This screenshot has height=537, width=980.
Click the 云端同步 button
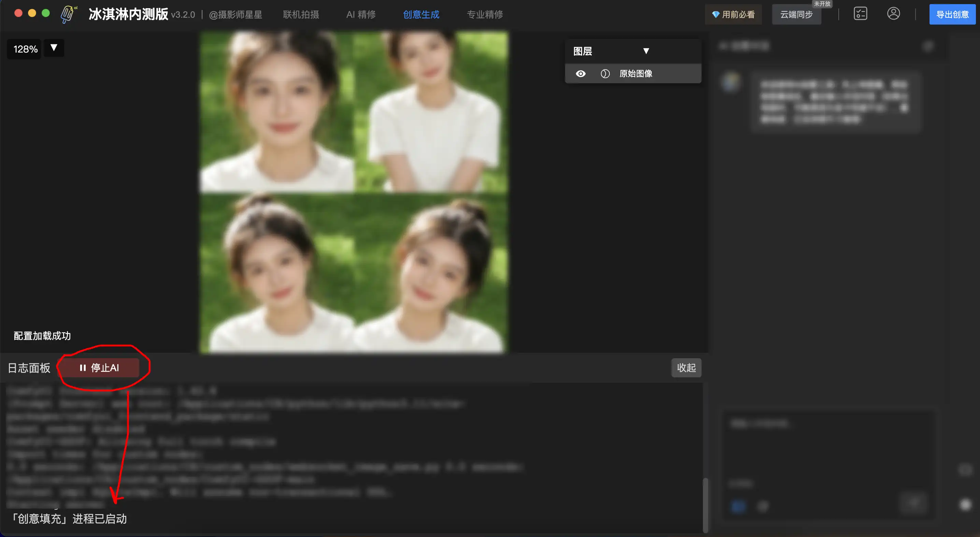tap(796, 14)
